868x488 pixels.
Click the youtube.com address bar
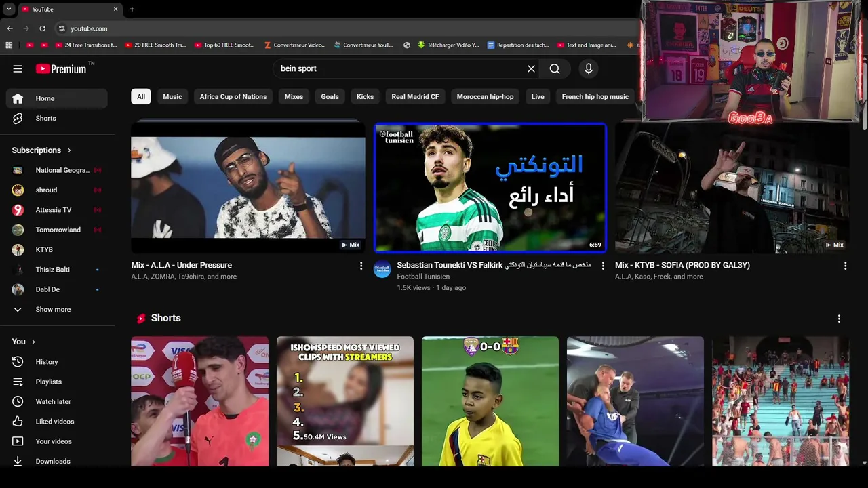(x=346, y=28)
